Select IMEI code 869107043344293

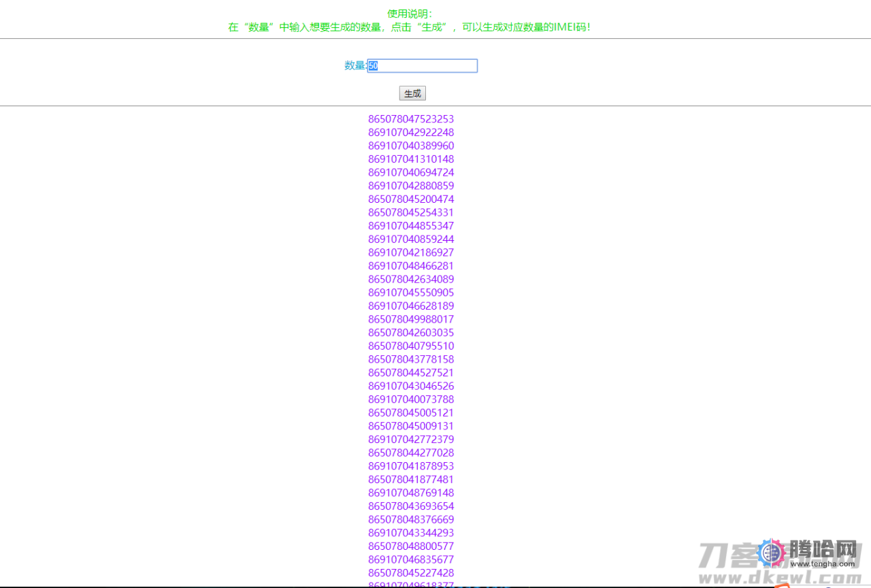[411, 532]
